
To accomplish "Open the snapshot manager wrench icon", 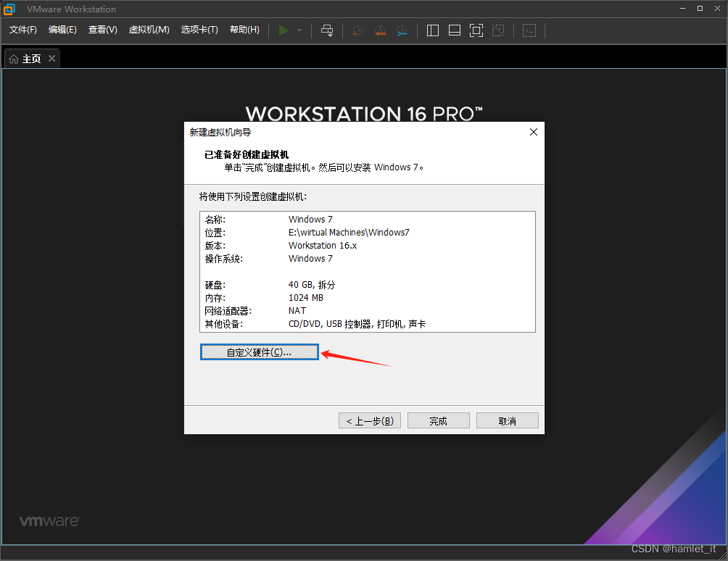I will coord(402,30).
